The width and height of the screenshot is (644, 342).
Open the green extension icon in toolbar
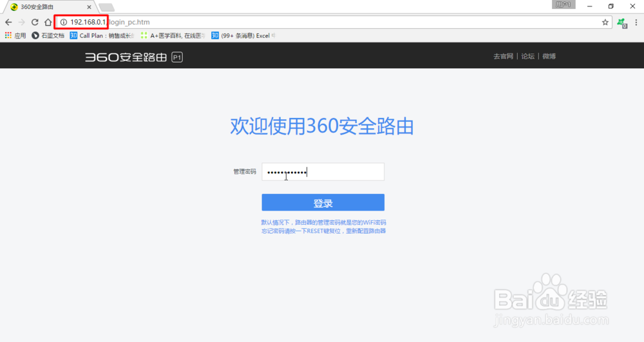[622, 23]
